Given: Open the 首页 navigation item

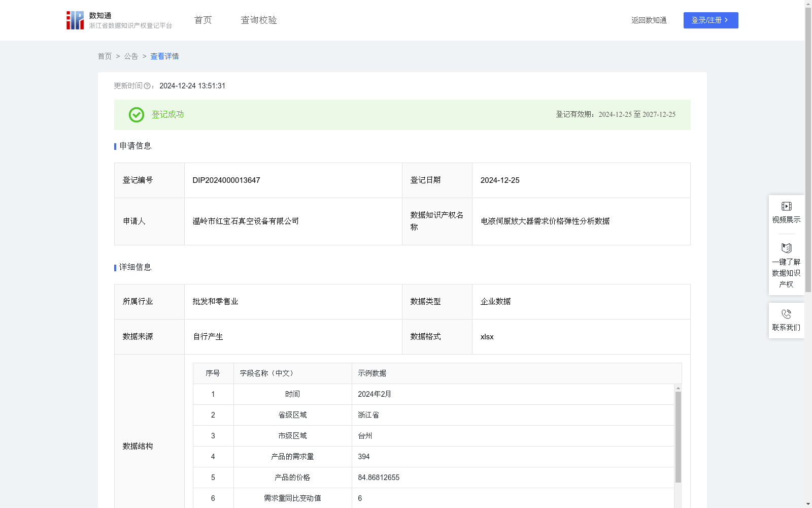Looking at the screenshot, I should tap(202, 20).
